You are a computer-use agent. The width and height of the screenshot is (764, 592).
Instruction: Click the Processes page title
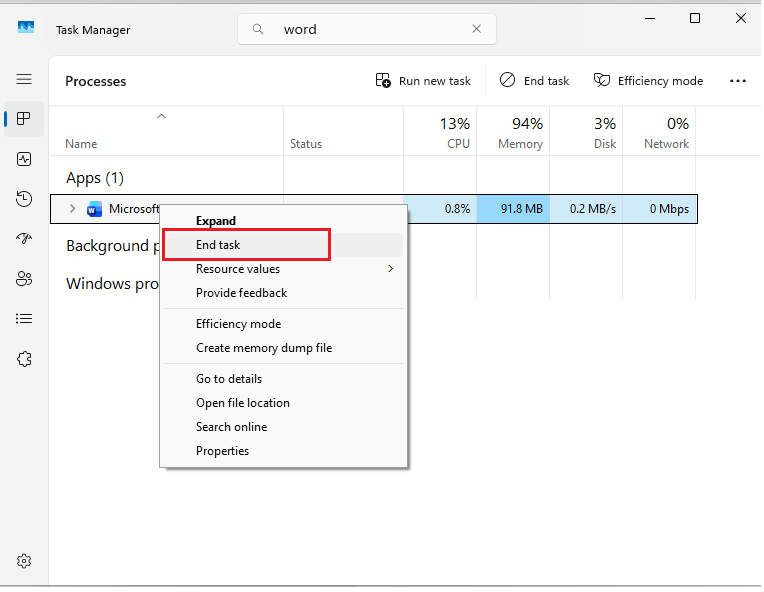pos(96,81)
